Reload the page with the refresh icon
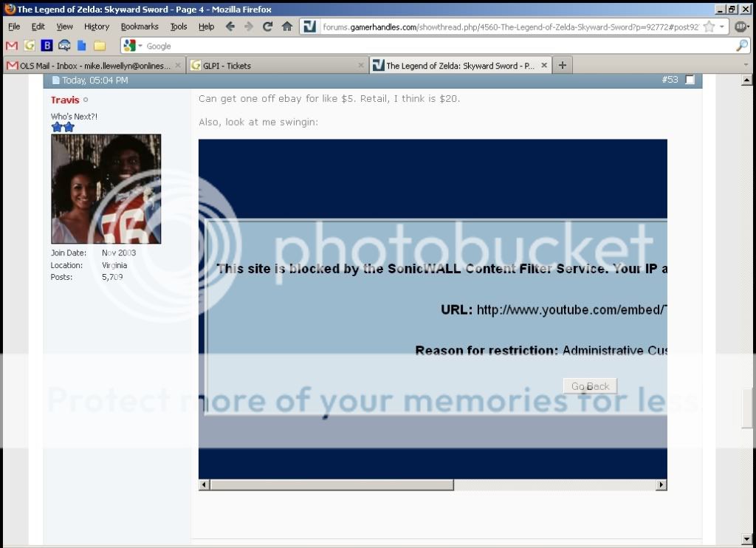 pyautogui.click(x=268, y=27)
